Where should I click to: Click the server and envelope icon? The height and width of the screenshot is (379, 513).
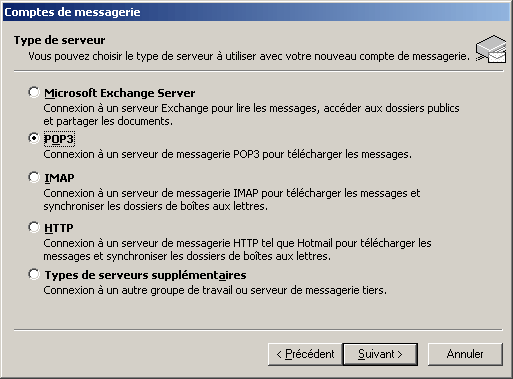(491, 49)
